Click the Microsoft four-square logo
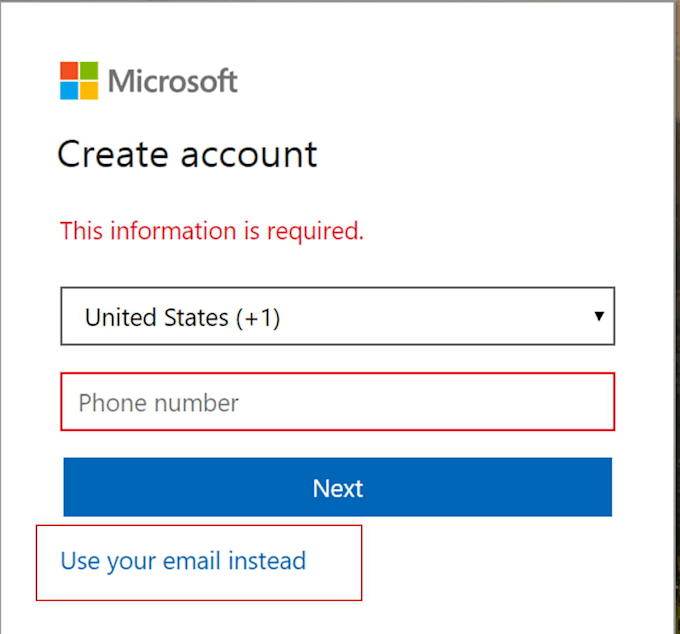 point(79,81)
